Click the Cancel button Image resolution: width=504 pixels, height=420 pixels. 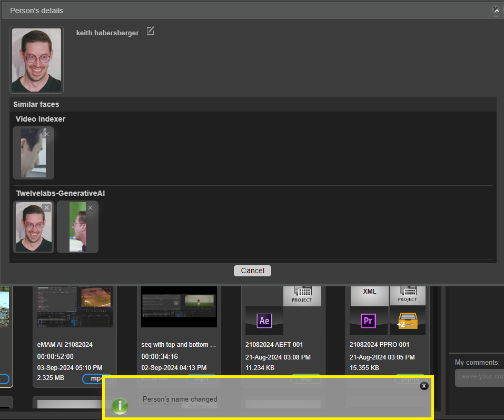pyautogui.click(x=252, y=271)
